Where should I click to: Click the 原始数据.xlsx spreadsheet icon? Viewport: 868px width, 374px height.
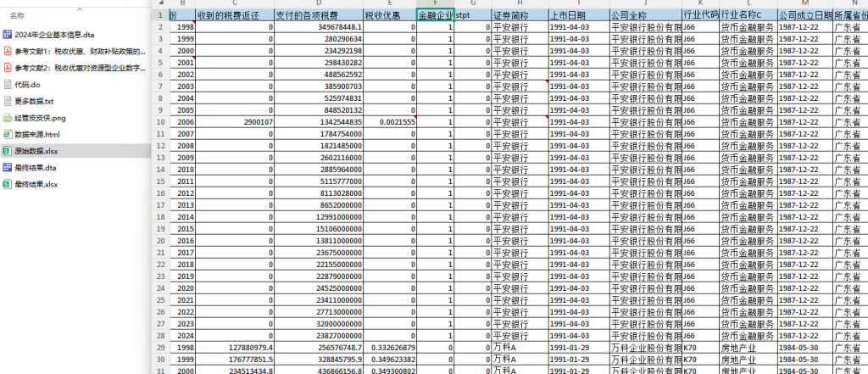pyautogui.click(x=7, y=151)
